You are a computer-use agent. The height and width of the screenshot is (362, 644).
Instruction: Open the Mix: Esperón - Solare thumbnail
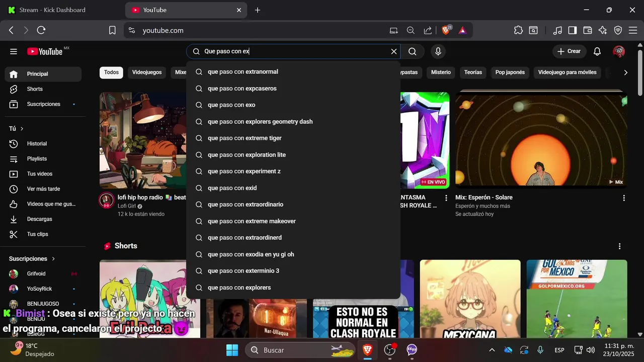[541, 140]
